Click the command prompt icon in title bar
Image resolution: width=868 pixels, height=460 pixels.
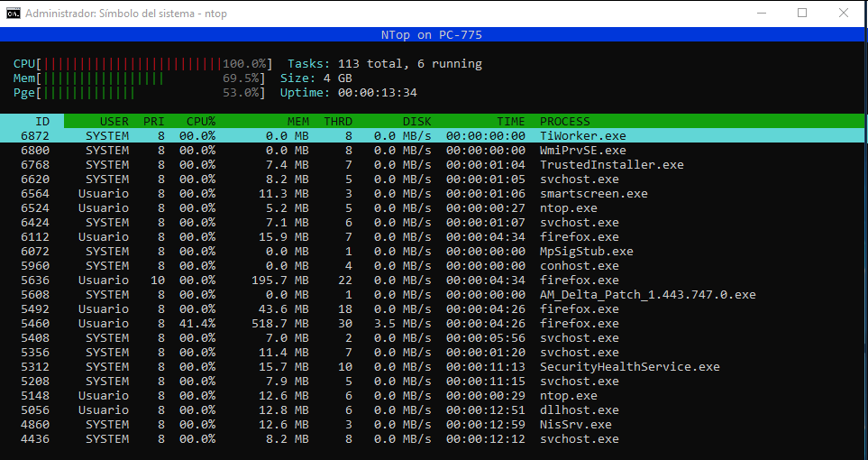pos(14,14)
